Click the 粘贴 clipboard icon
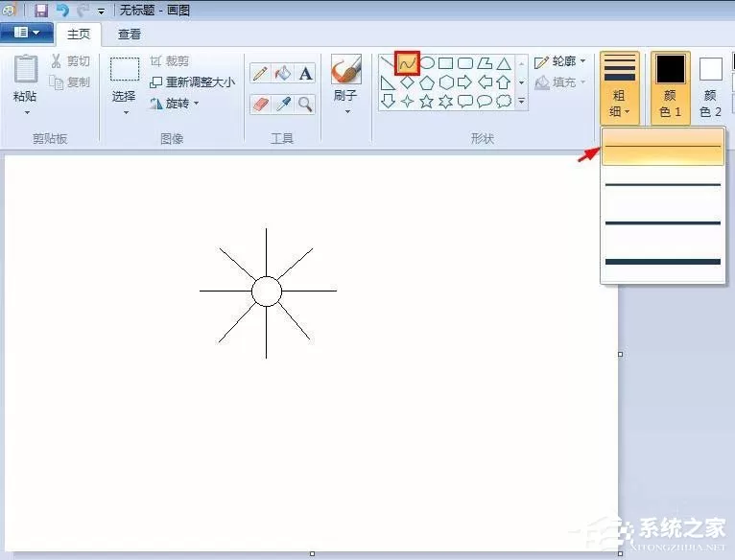Viewport: 735px width, 560px height. pyautogui.click(x=26, y=69)
